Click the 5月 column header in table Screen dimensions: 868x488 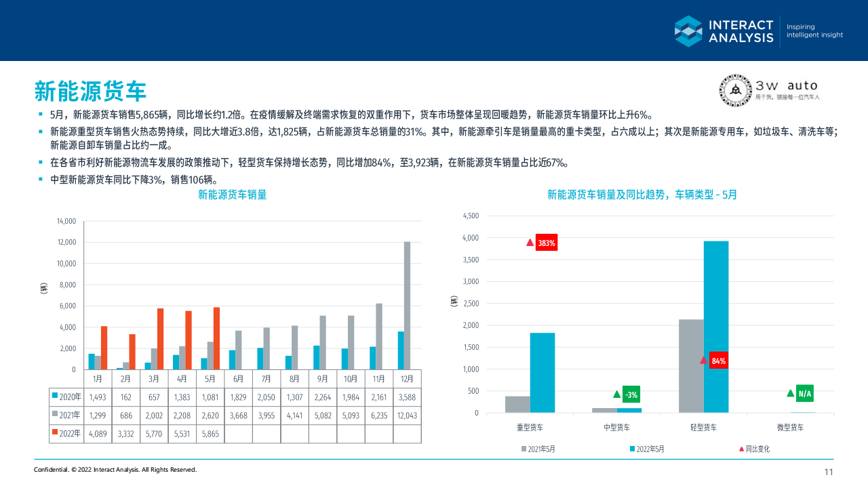210,379
